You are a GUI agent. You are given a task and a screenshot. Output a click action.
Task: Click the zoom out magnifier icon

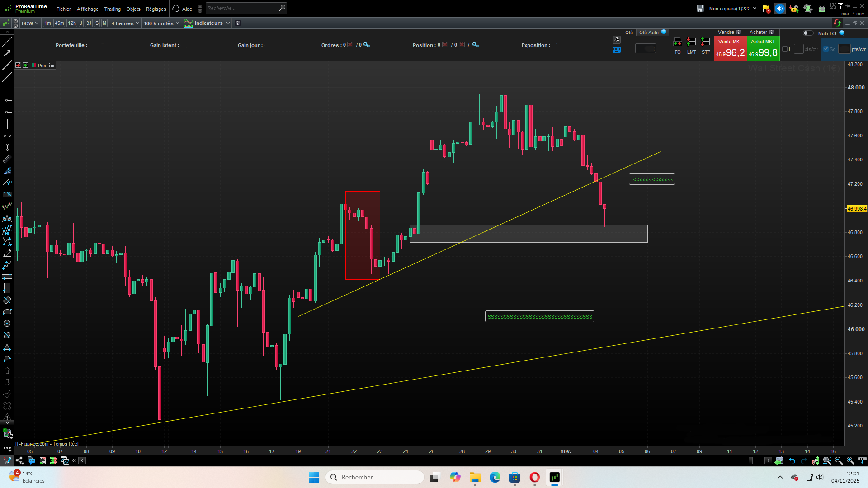(839, 460)
